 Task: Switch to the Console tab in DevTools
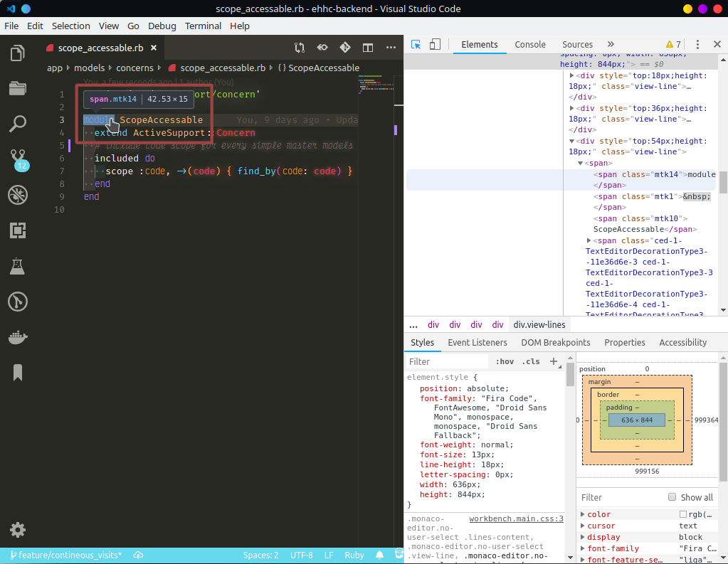(x=529, y=44)
